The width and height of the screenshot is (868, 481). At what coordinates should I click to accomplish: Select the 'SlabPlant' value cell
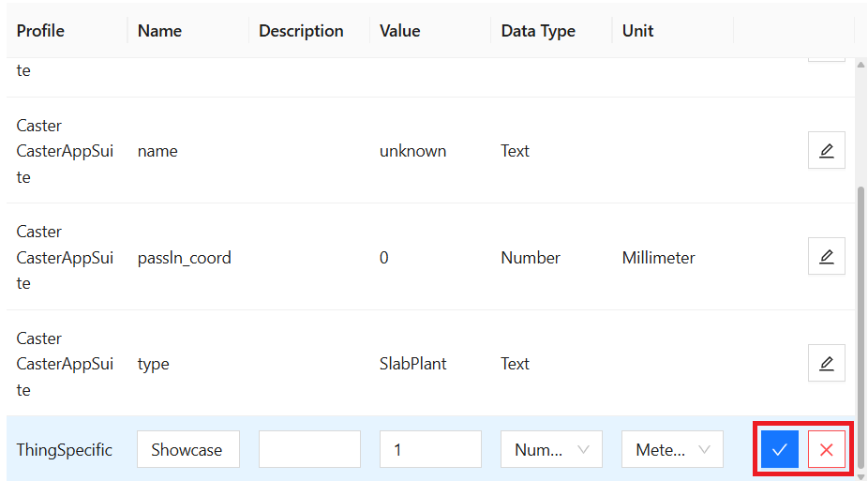413,364
